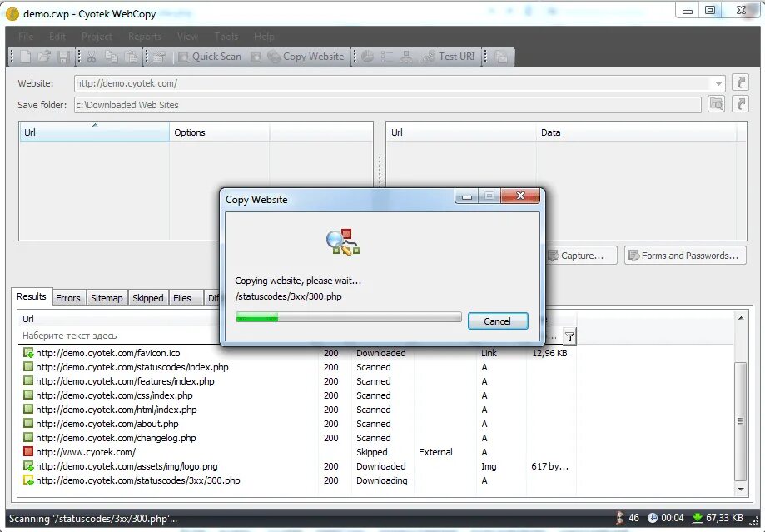Click the open arrow icon beside Save folder
The width and height of the screenshot is (765, 532).
740,104
